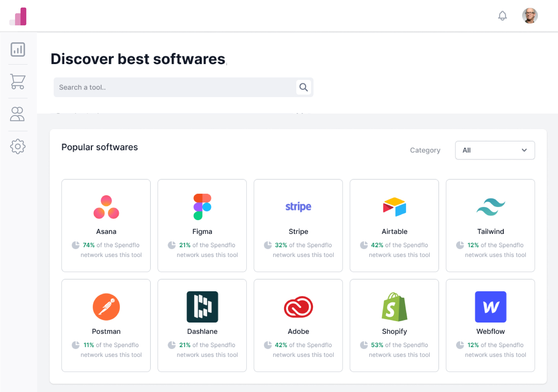Click the Postman logo
558x392 pixels.
pyautogui.click(x=106, y=307)
